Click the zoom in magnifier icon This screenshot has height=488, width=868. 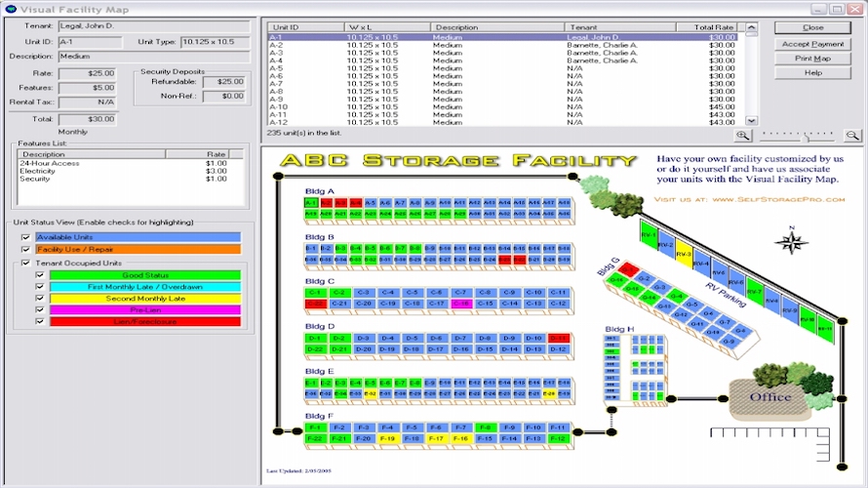pos(743,136)
